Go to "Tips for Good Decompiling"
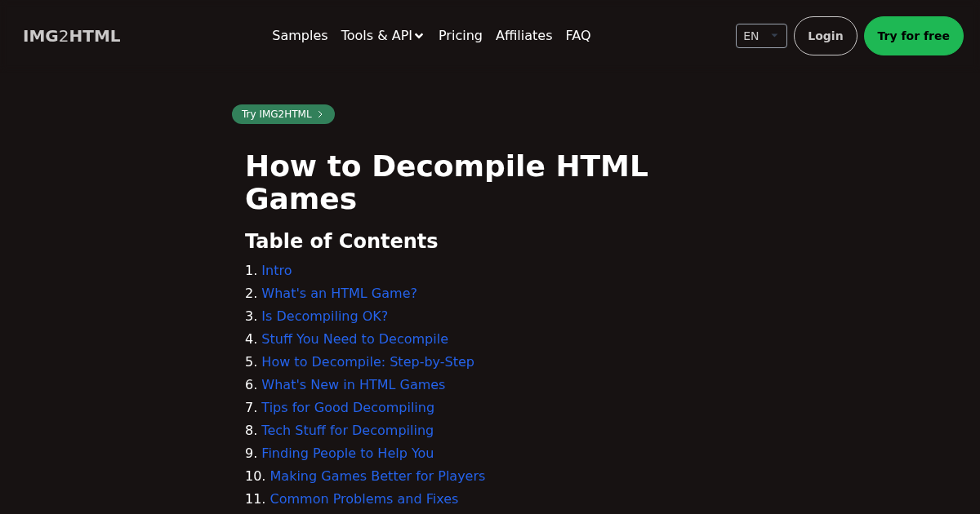 click(348, 408)
